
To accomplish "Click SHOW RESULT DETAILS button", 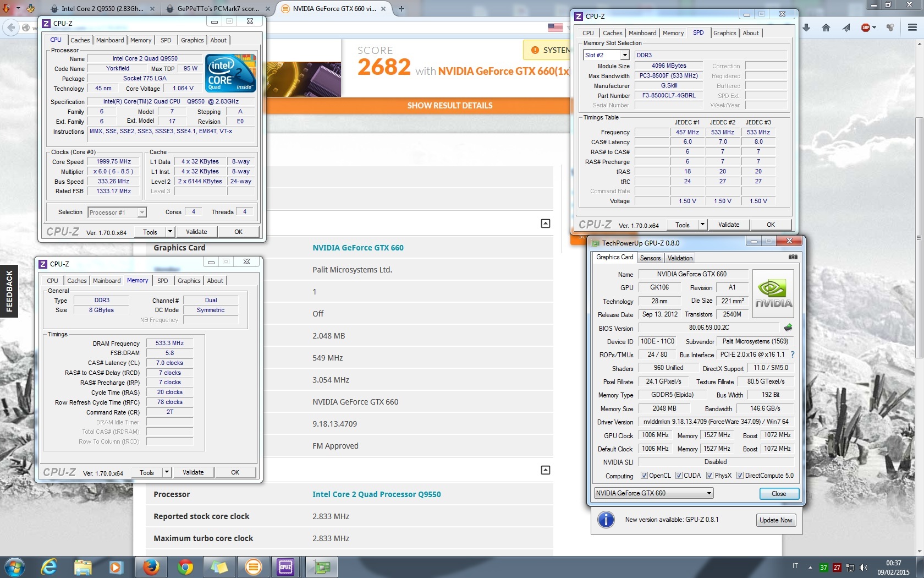I will point(450,105).
